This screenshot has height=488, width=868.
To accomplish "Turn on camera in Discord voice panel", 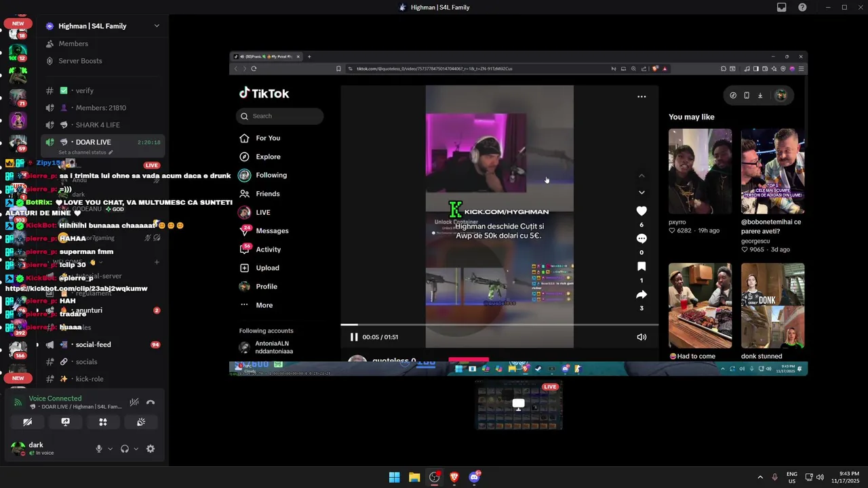I will pos(28,422).
